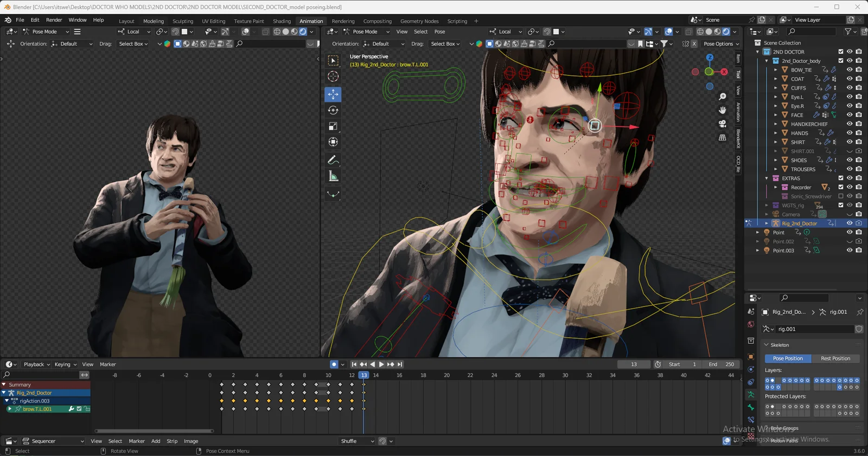Expand the Bone Groups panel
The height and width of the screenshot is (456, 868).
coord(767,428)
